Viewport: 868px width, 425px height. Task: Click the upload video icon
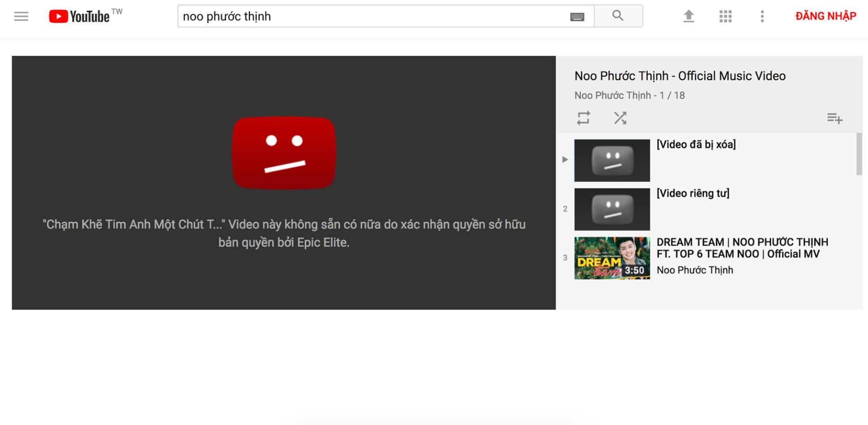pos(689,16)
